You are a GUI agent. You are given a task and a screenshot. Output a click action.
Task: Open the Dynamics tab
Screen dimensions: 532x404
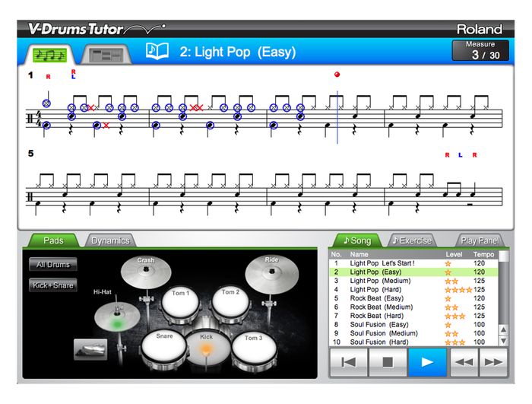click(x=110, y=240)
